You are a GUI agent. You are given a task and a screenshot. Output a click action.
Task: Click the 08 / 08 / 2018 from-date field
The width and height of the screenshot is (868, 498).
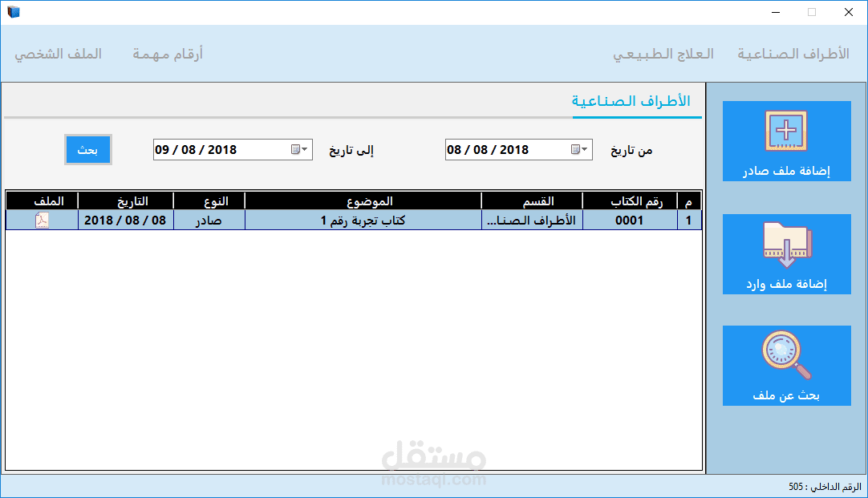point(519,149)
